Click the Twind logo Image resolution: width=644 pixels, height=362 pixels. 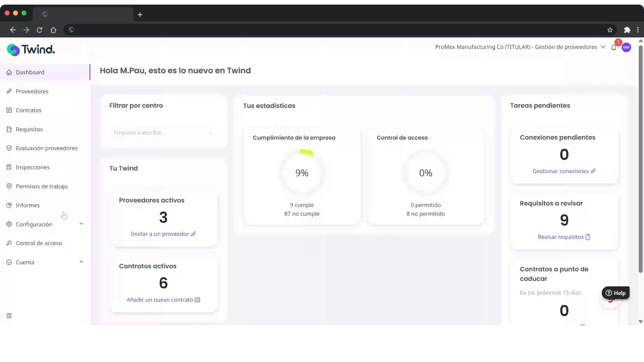(31, 50)
